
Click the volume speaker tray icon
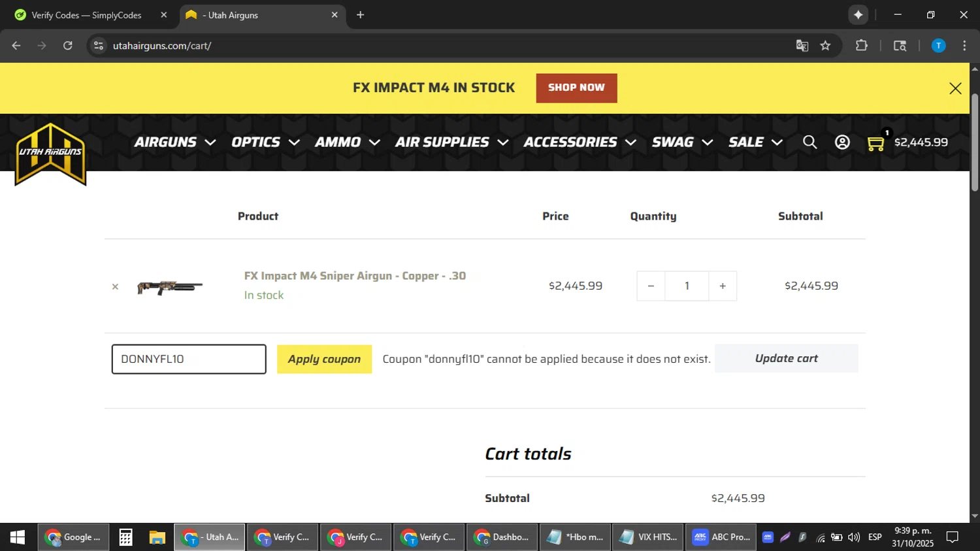[x=854, y=537]
